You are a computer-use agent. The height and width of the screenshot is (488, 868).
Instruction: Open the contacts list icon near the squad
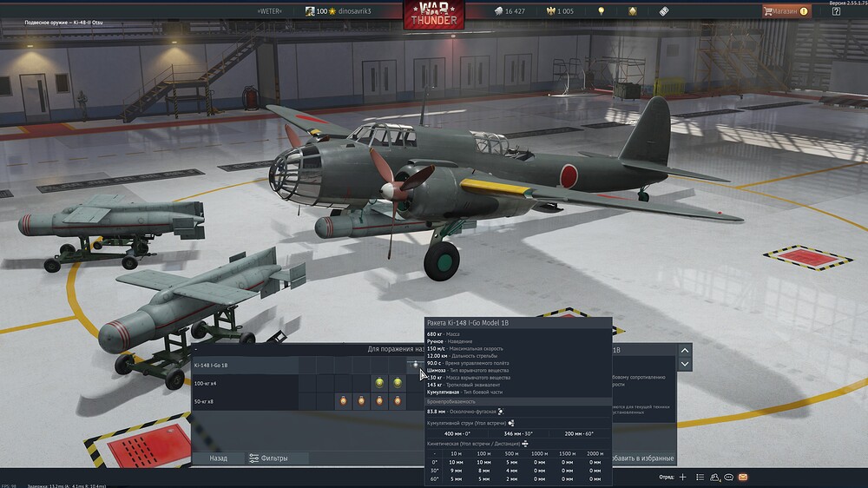point(713,477)
